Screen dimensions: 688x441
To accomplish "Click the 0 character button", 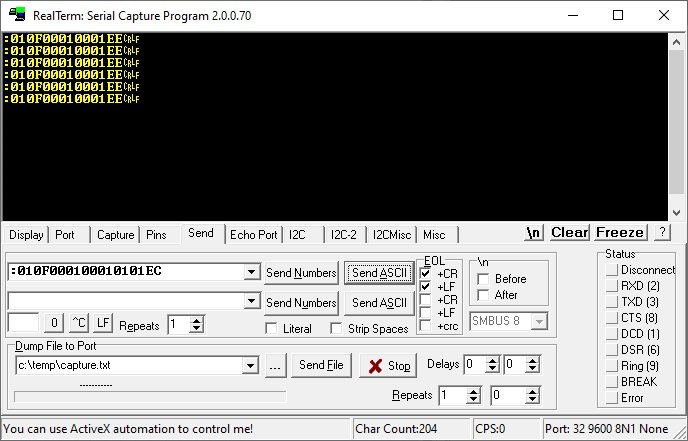I will [x=55, y=324].
